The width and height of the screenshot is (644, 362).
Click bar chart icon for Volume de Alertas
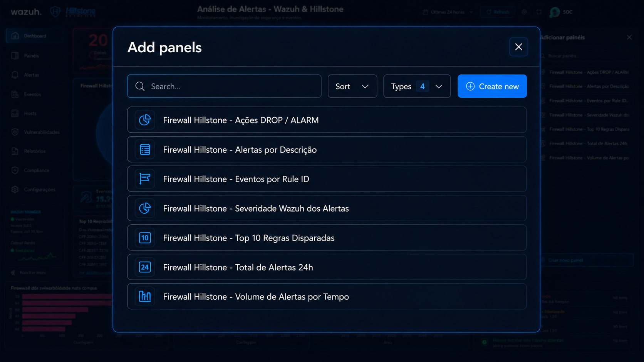[x=145, y=297]
